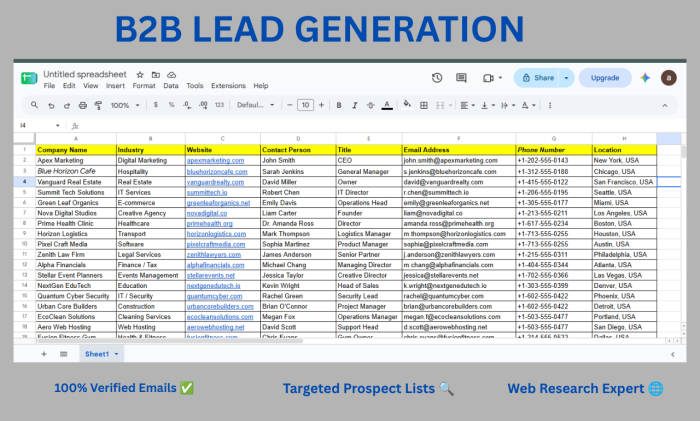700x421 pixels.
Task: Open the text wrapping dropdown
Action: [x=508, y=105]
